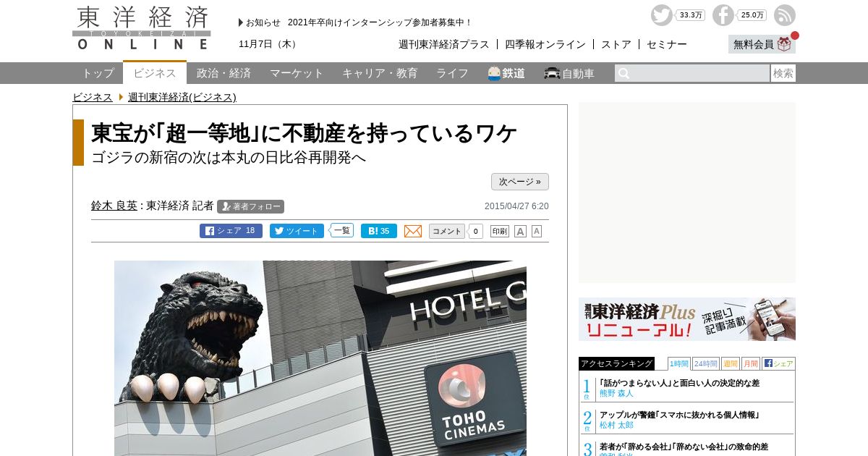Open the Twitter icon in the header
The height and width of the screenshot is (456, 868).
coord(661,15)
